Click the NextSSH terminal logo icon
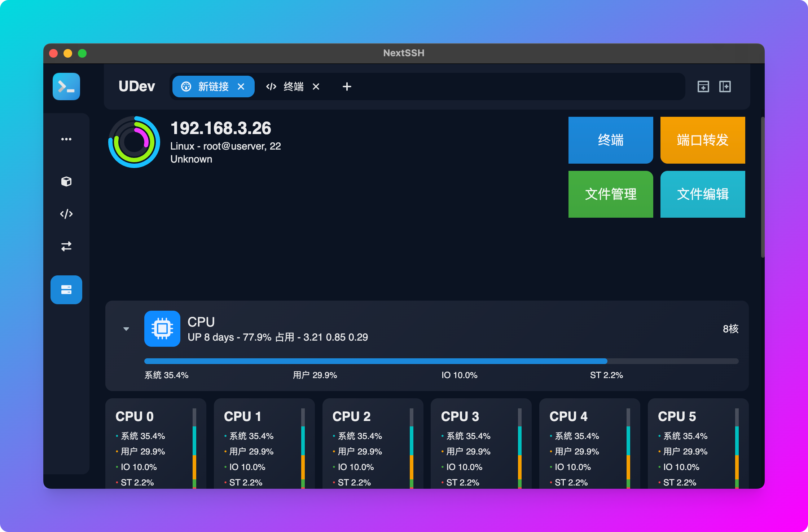The height and width of the screenshot is (532, 808). click(x=66, y=87)
